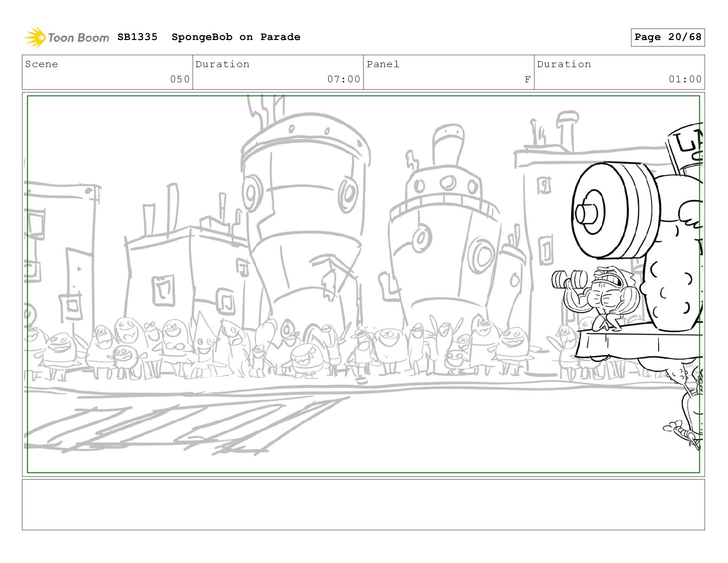Click the Panel label
The height and width of the screenshot is (563, 728).
[x=383, y=64]
